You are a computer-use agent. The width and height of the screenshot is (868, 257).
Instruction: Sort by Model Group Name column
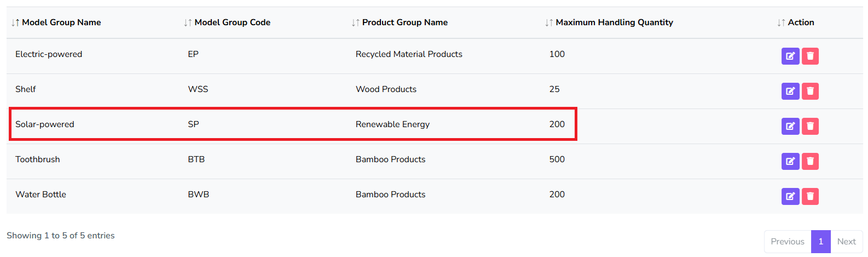pyautogui.click(x=61, y=22)
